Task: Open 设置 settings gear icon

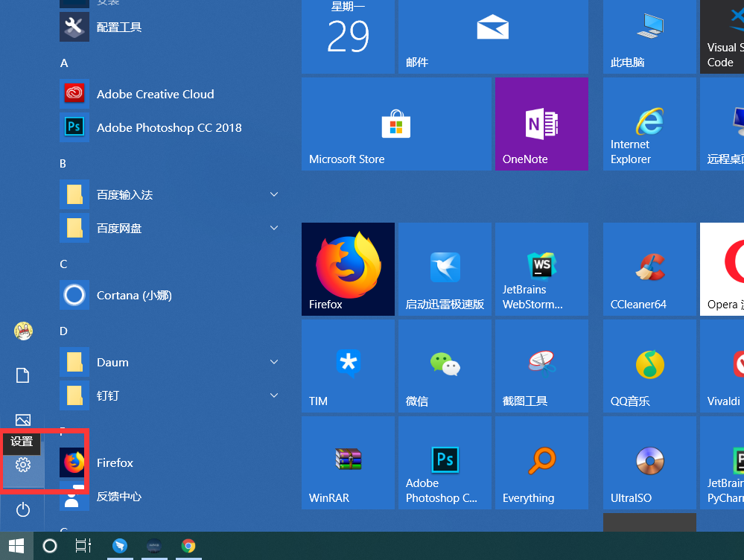Action: coord(23,465)
